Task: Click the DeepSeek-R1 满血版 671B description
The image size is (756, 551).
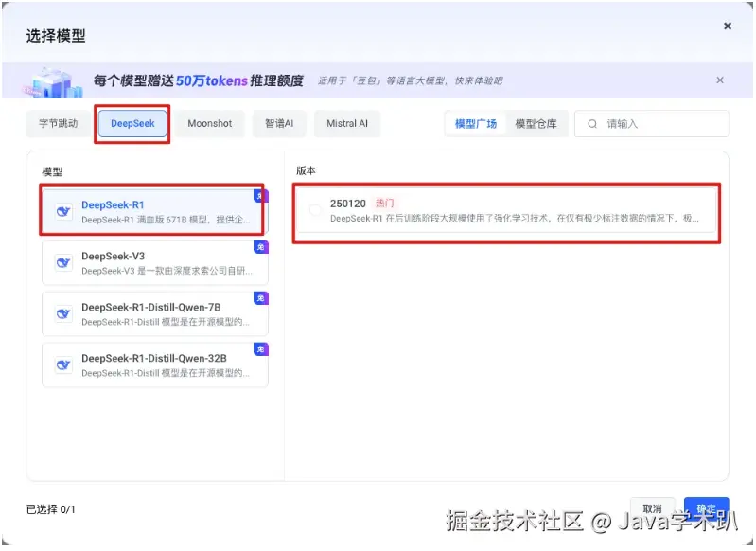Action: (x=166, y=220)
